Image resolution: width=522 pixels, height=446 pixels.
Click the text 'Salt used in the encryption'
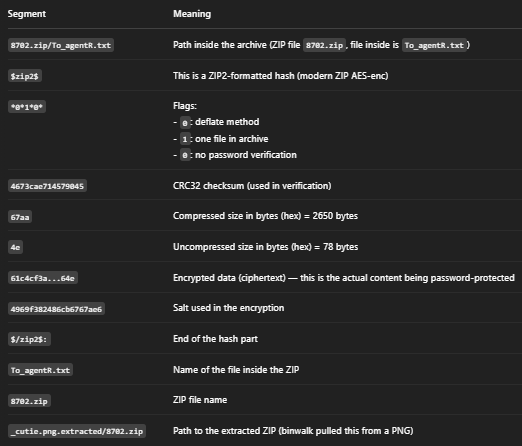229,308
